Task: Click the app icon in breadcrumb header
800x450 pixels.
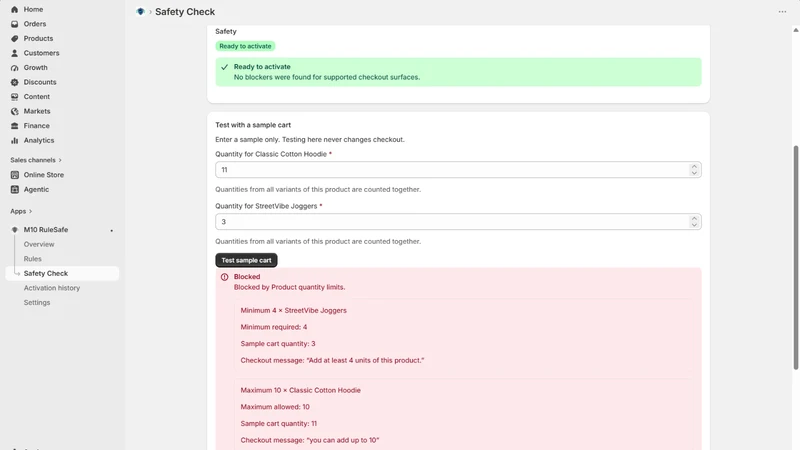Action: point(140,11)
